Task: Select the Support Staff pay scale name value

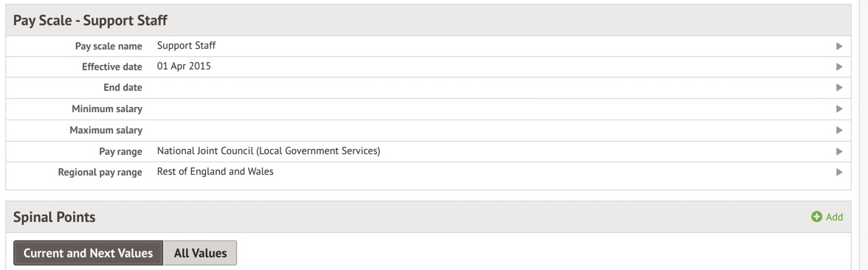Action: (x=186, y=46)
